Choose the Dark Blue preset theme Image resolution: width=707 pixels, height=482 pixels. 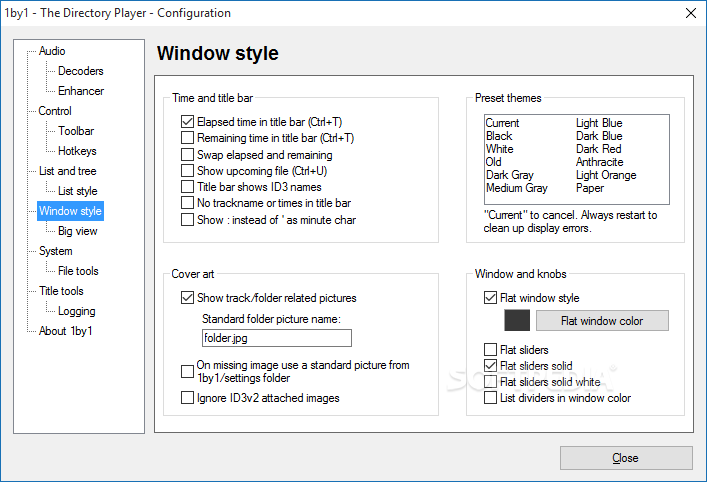(x=599, y=136)
